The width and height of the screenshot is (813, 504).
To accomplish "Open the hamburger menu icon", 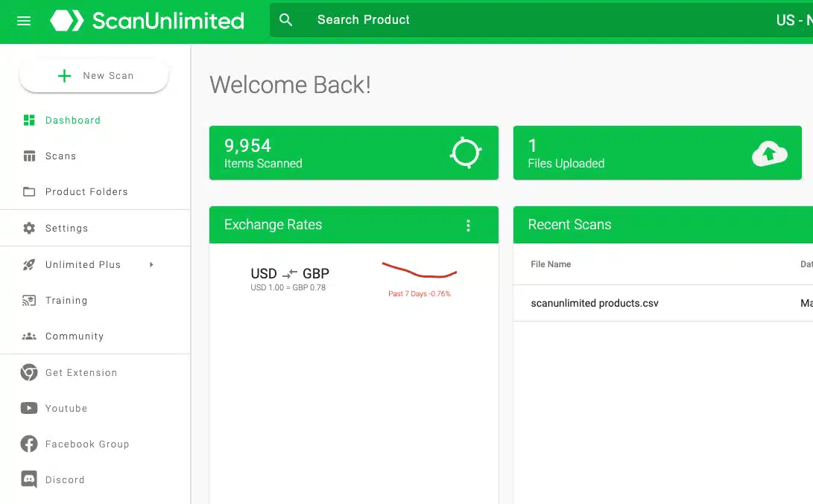I will (x=24, y=21).
